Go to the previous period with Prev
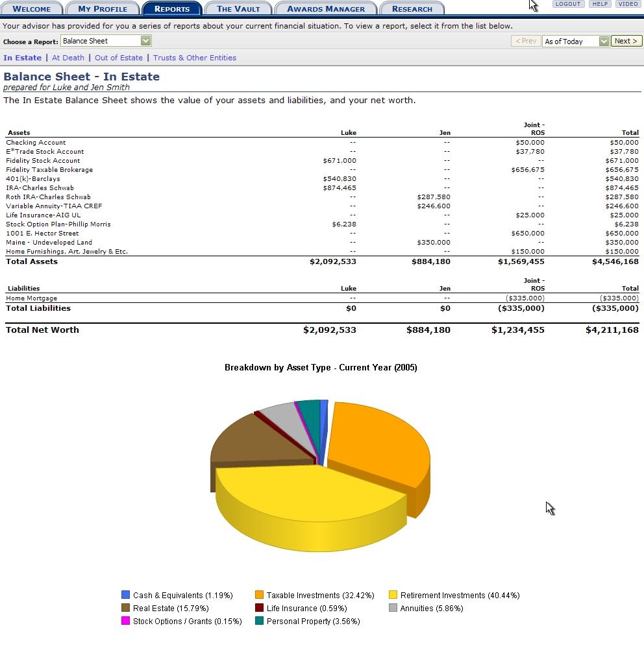644x652 pixels. pos(526,41)
